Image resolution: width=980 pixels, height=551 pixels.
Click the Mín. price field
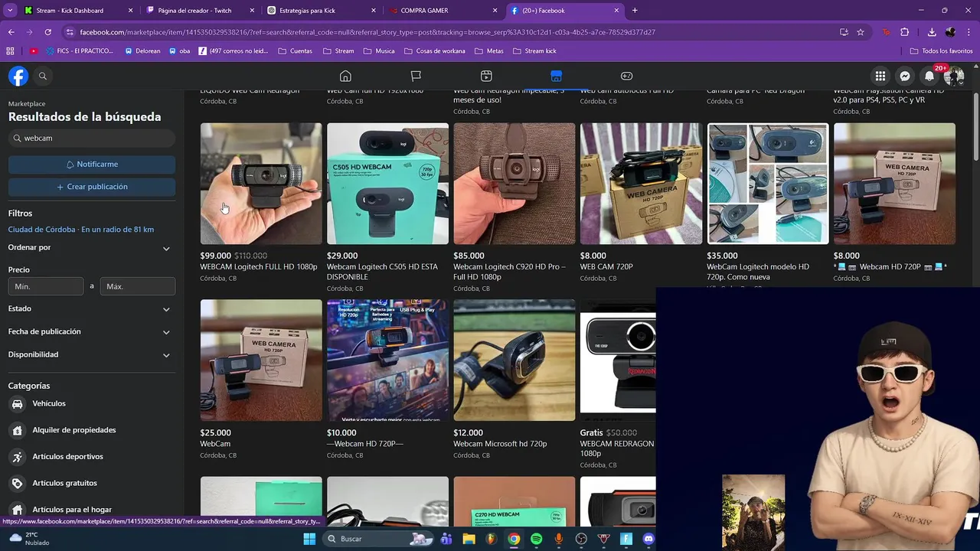click(x=46, y=286)
